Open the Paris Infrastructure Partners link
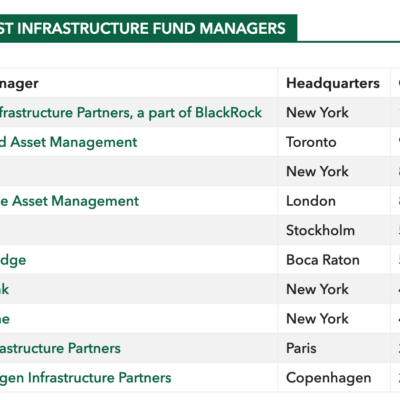 (60, 348)
